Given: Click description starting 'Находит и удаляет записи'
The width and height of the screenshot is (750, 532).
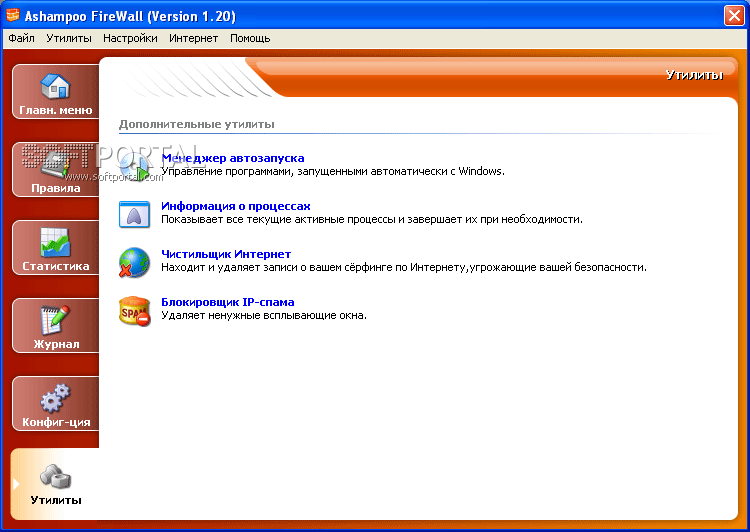Looking at the screenshot, I should (404, 267).
